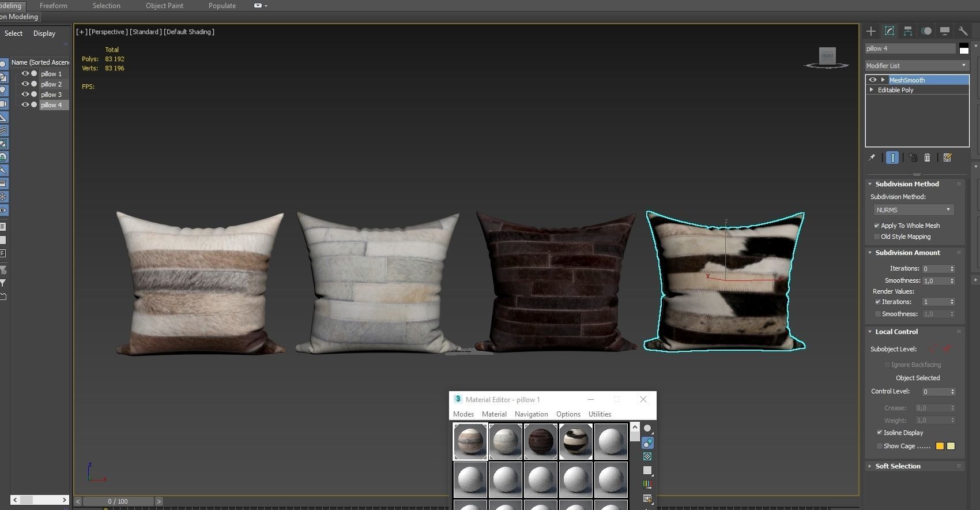Viewport: 980px width, 510px height.
Task: Open the Create command panel tab
Action: point(871,31)
